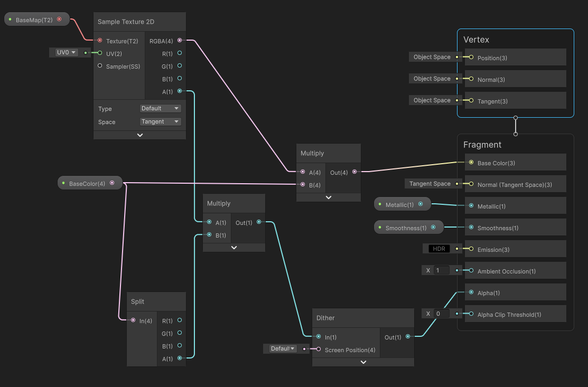This screenshot has width=588, height=387.
Task: Click the Split node A(1) output port
Action: (180, 358)
